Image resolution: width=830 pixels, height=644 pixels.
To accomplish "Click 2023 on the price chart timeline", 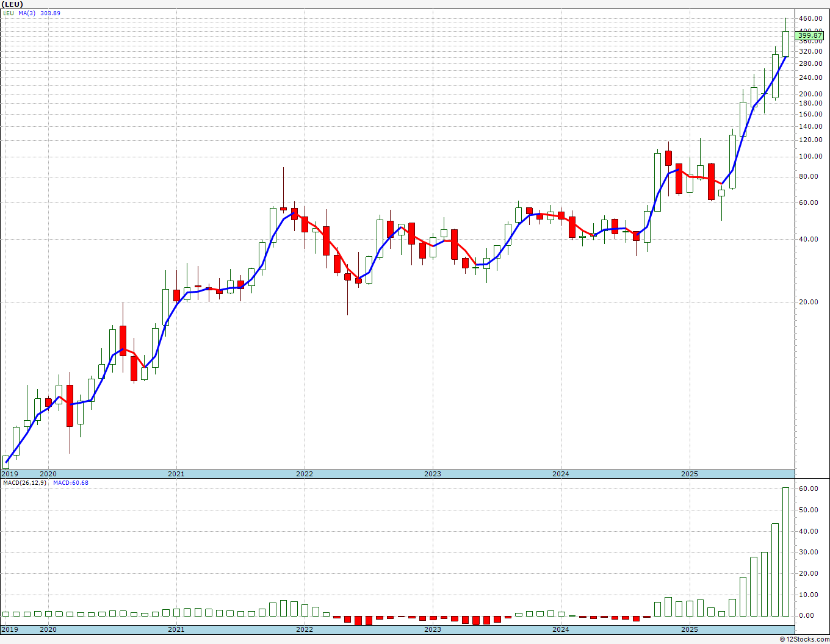I will [x=432, y=474].
